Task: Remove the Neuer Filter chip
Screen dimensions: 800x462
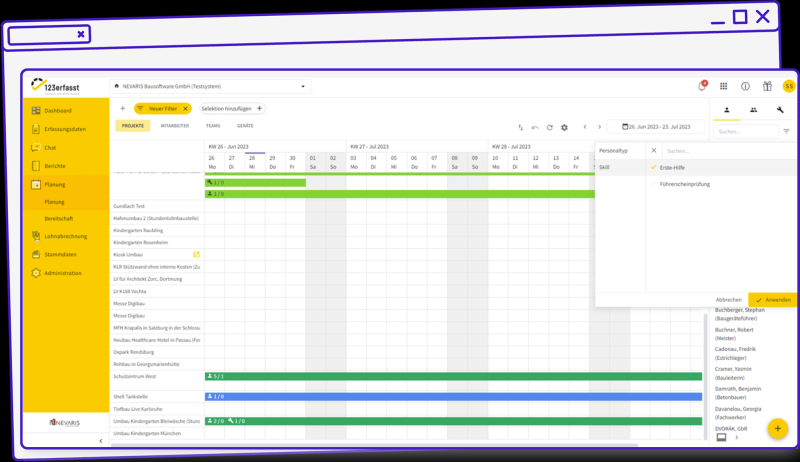Action: 185,108
